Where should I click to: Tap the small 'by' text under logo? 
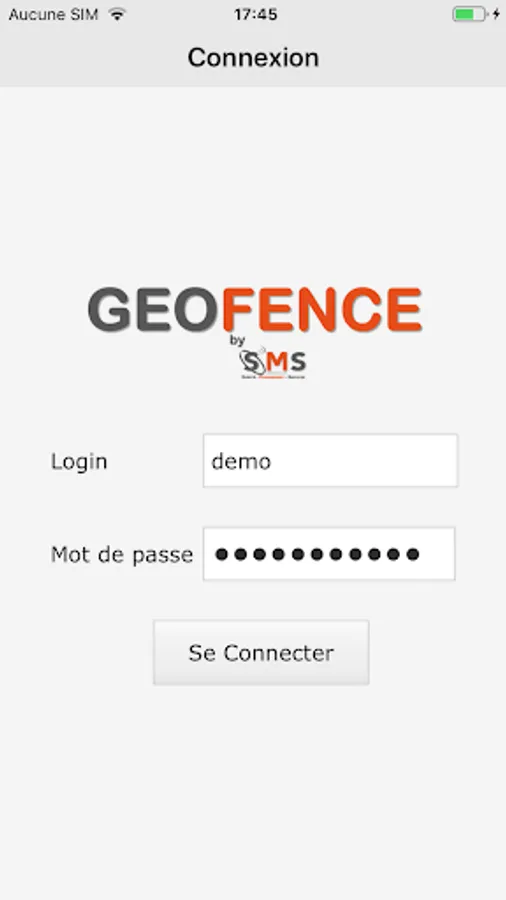[x=238, y=340]
